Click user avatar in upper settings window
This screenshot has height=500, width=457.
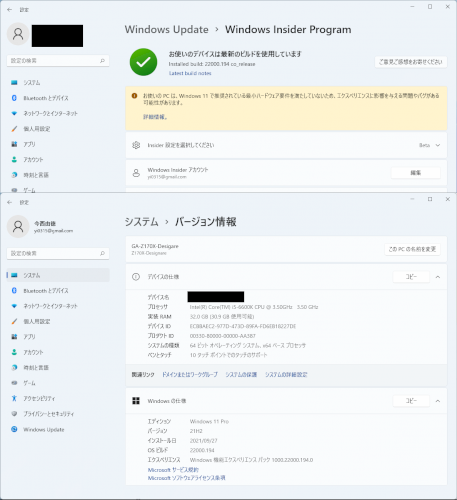pyautogui.click(x=18, y=34)
